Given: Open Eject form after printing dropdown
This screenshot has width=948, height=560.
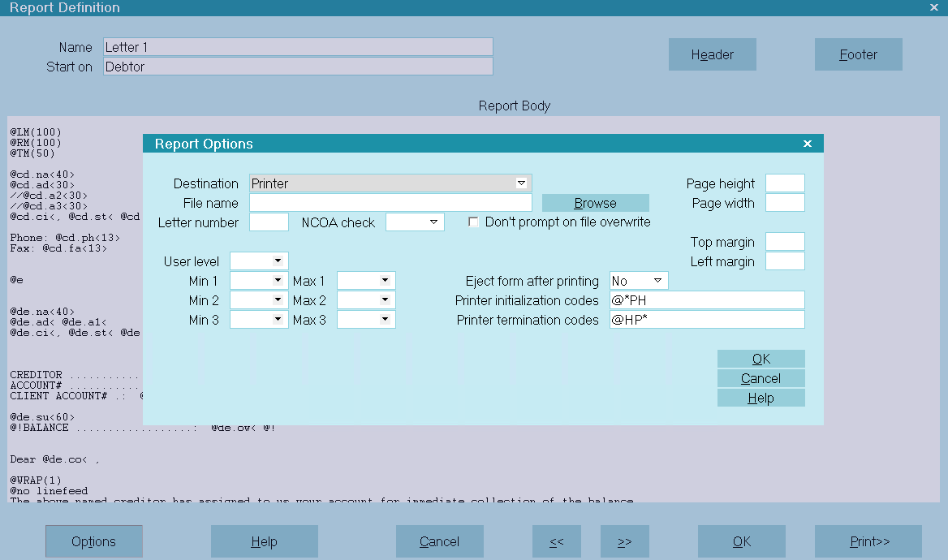Looking at the screenshot, I should (657, 281).
